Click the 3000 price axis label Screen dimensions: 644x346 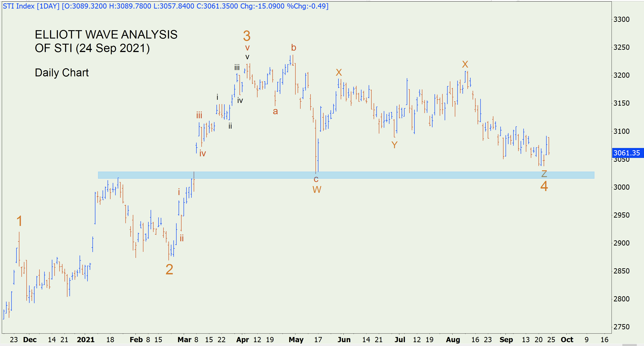[621, 187]
